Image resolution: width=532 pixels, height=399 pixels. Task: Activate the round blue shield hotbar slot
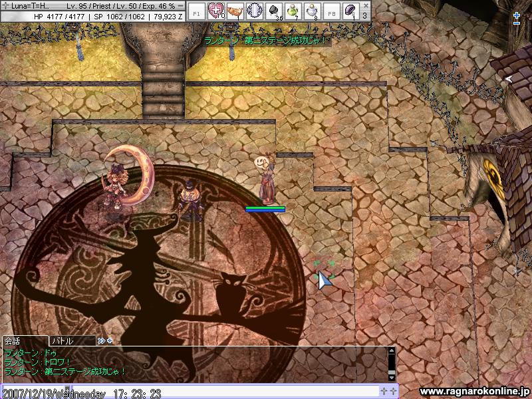[255, 11]
